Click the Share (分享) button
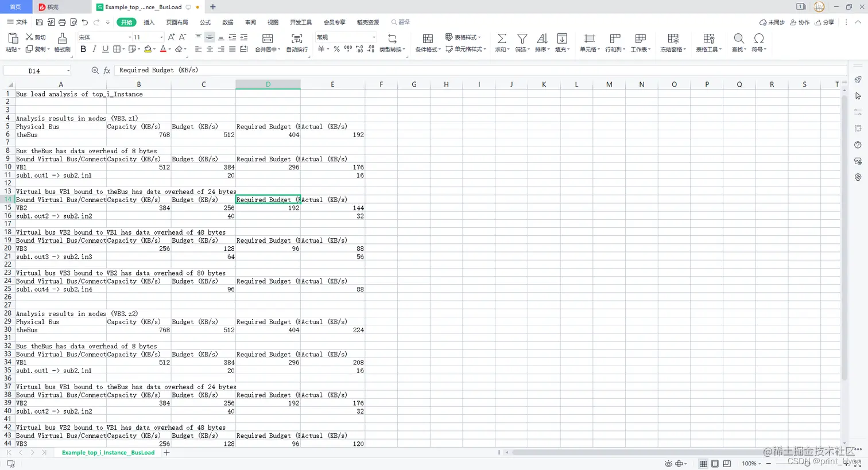The height and width of the screenshot is (470, 868). [x=824, y=22]
